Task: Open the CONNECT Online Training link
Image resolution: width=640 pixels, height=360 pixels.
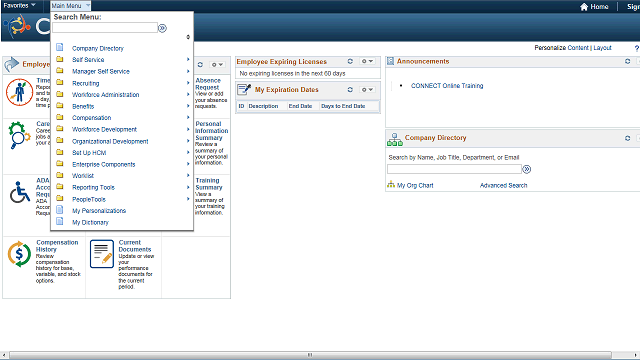Action: click(x=447, y=86)
